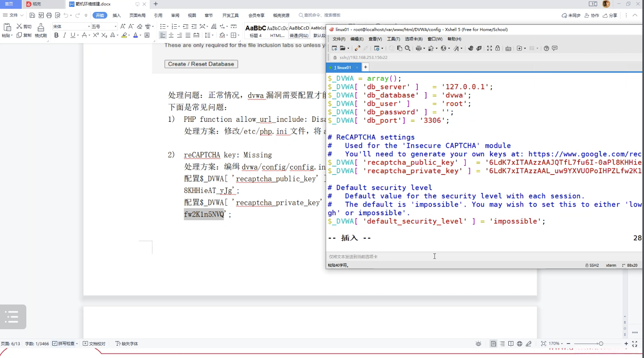Click the Xshell fullscreen icon
Screen dimensions: 644x358
coord(489,48)
